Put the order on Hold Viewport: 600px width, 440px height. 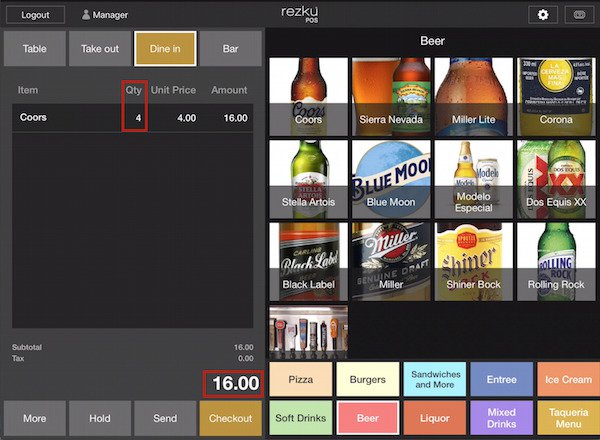pos(100,418)
